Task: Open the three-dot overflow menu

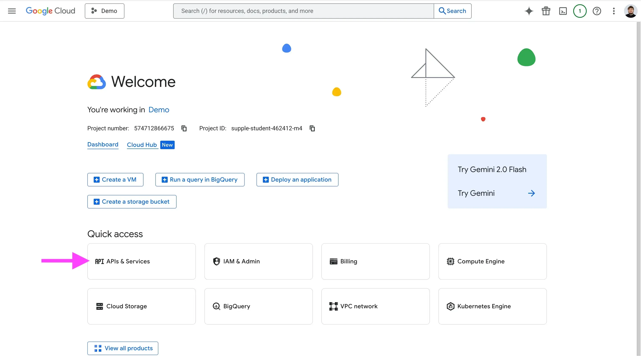Action: pos(614,11)
